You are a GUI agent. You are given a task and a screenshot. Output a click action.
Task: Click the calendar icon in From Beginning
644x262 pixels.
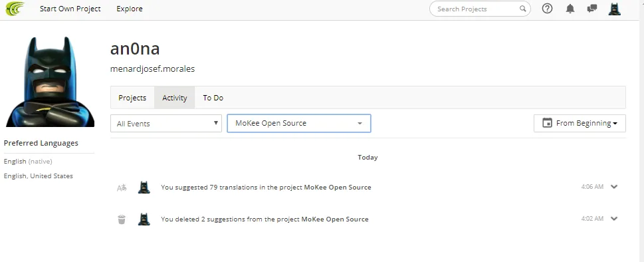pos(547,123)
